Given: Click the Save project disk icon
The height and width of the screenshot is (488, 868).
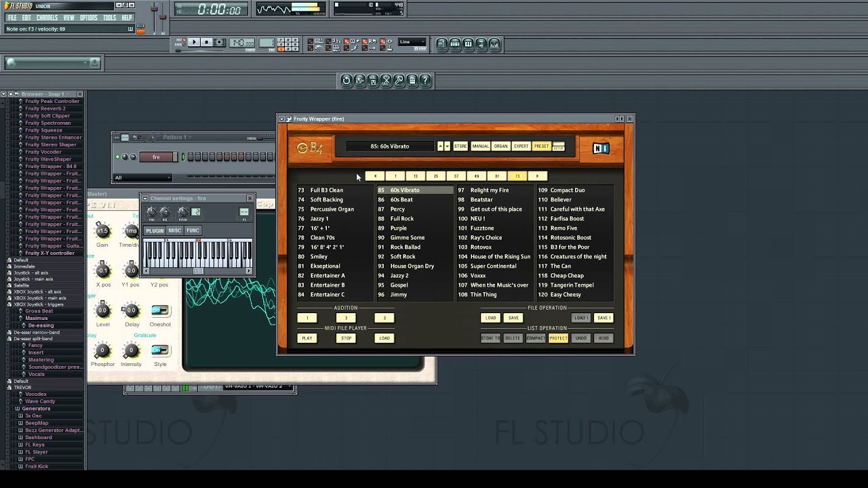Looking at the screenshot, I should pyautogui.click(x=359, y=80).
